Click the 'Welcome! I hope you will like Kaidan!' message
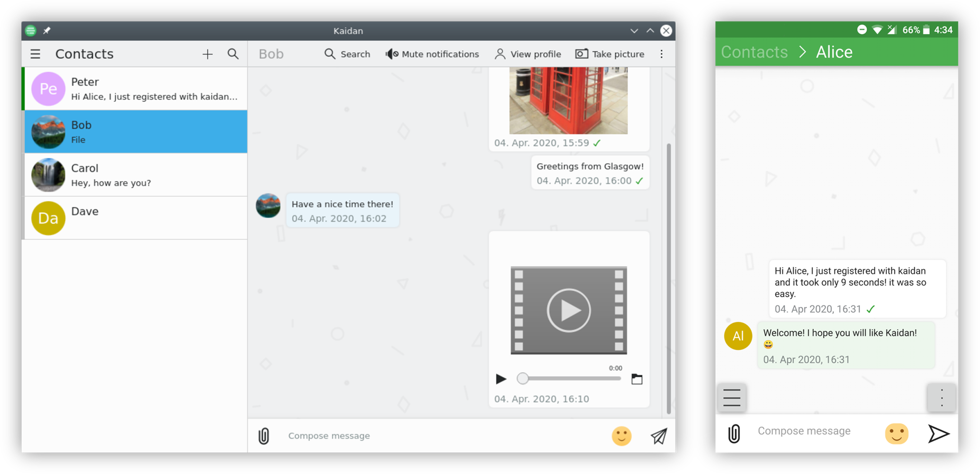Screen dimensions: 980x474 tap(846, 346)
